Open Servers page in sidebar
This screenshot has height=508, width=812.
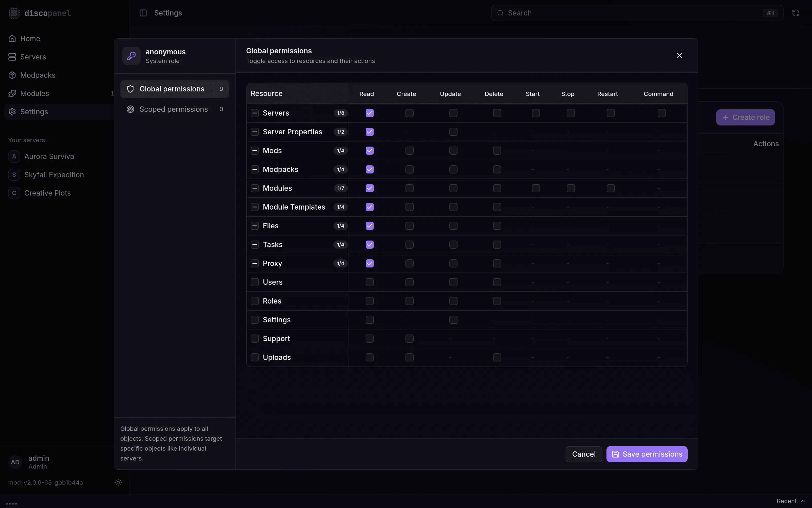tap(33, 57)
